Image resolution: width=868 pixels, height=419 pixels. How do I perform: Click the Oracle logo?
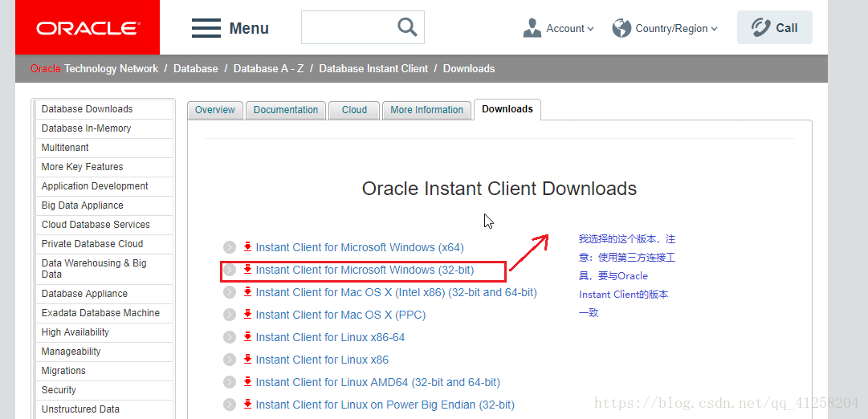point(88,27)
